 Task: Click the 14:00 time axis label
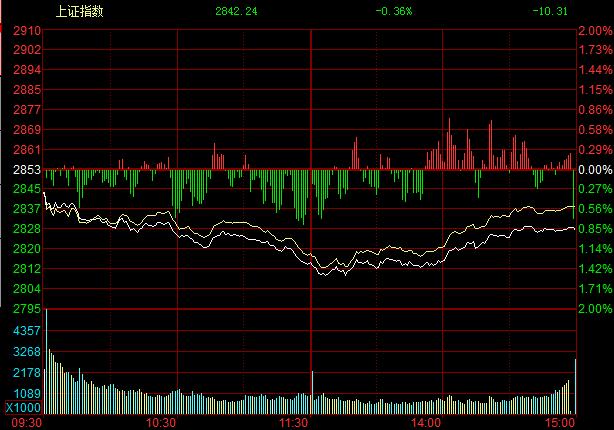[x=426, y=423]
